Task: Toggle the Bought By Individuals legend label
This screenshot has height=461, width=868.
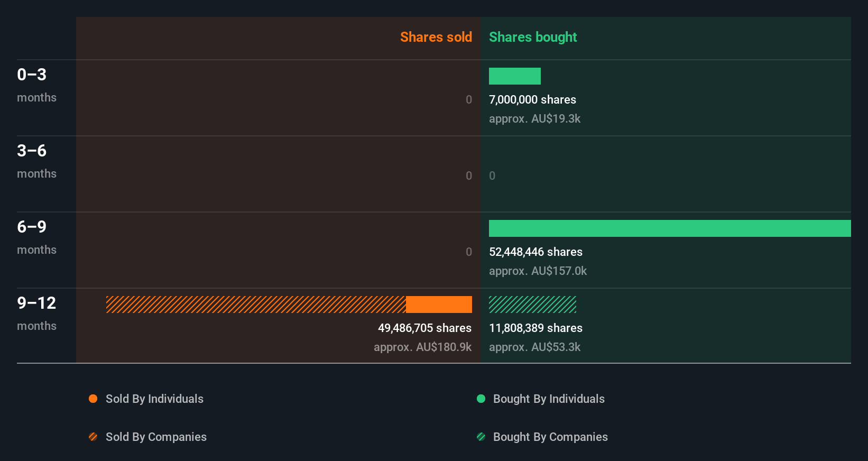Action: 549,399
